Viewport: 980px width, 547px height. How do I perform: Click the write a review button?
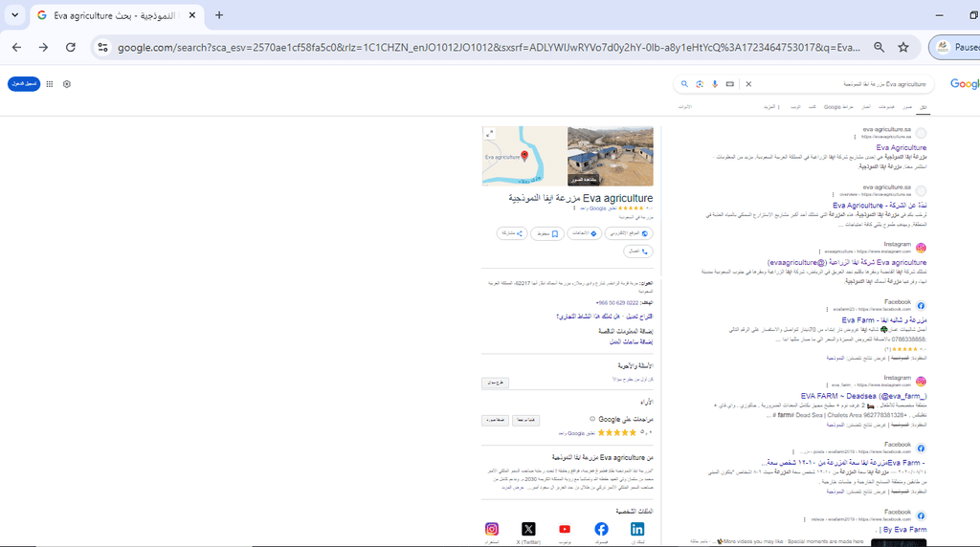525,420
